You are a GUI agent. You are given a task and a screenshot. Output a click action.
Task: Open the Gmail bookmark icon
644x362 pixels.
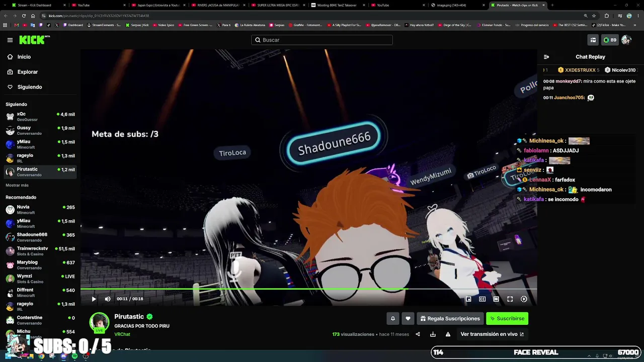click(17, 25)
